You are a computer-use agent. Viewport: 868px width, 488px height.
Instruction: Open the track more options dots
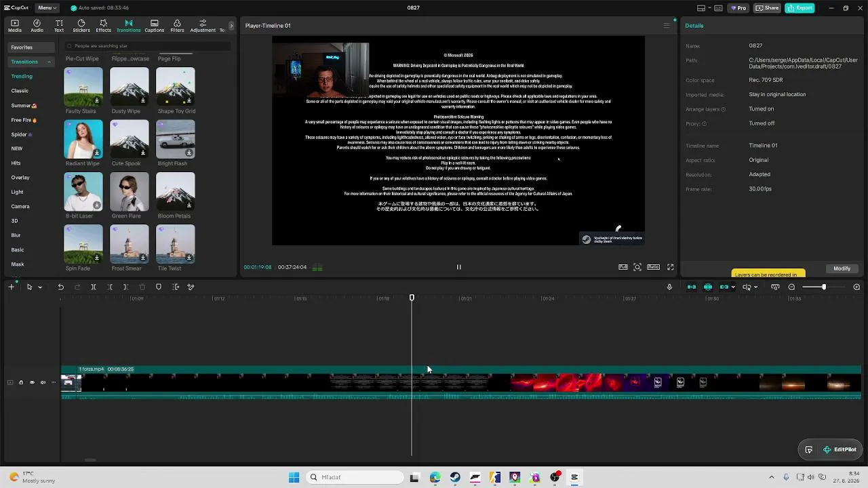click(x=54, y=382)
